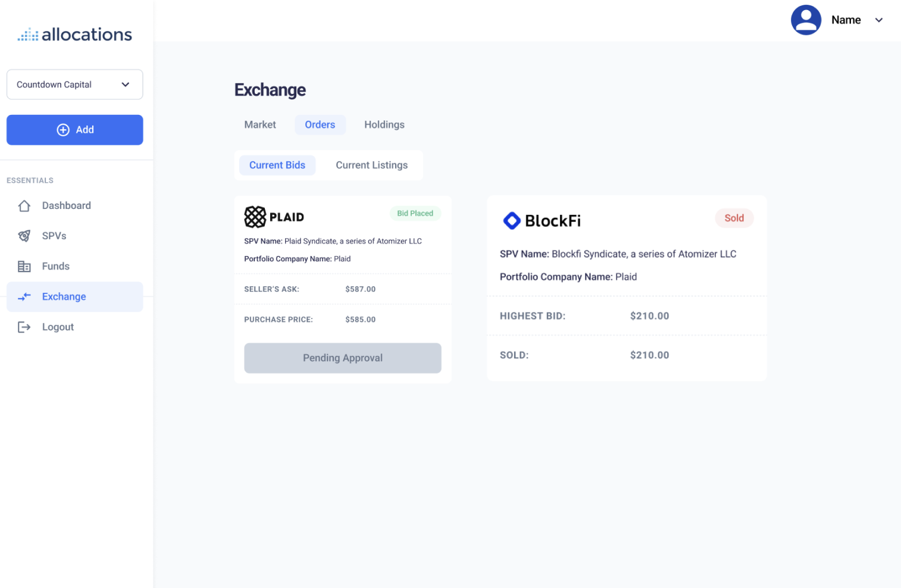The width and height of the screenshot is (901, 588).
Task: Open the Market tab
Action: [260, 124]
